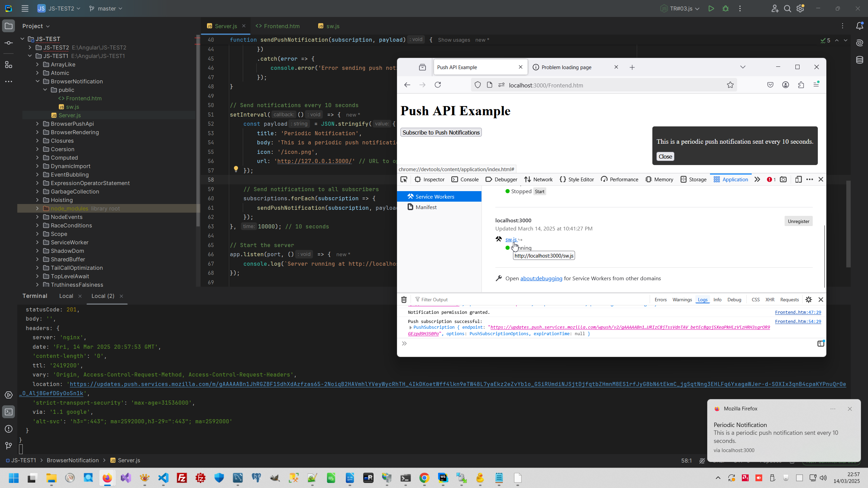This screenshot has height=488, width=868.
Task: Toggle the XHR console filter
Action: (x=770, y=300)
